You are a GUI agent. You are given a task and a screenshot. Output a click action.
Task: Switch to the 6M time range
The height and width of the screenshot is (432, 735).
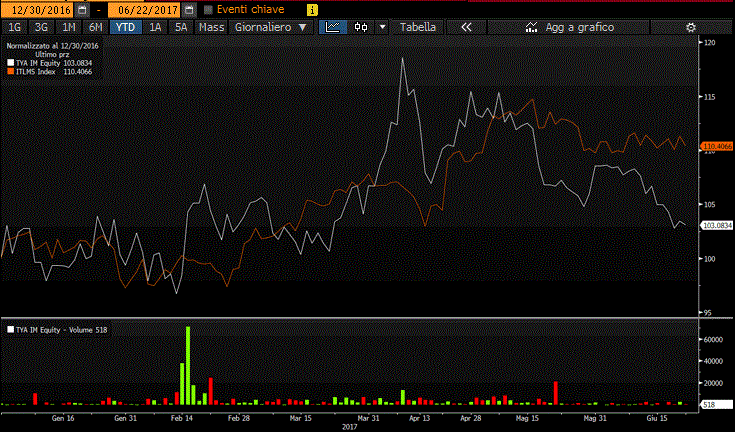click(95, 27)
